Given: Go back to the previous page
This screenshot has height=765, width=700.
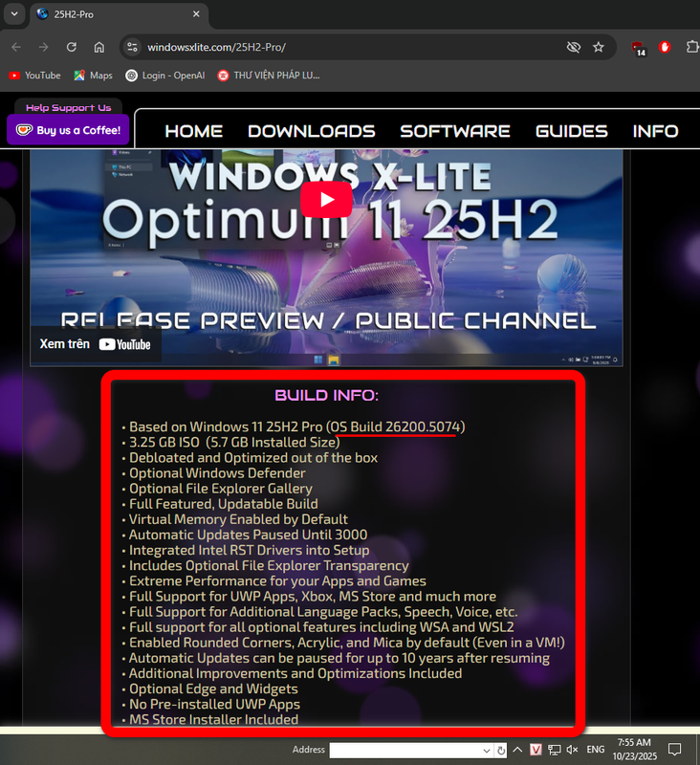Looking at the screenshot, I should pos(16,47).
